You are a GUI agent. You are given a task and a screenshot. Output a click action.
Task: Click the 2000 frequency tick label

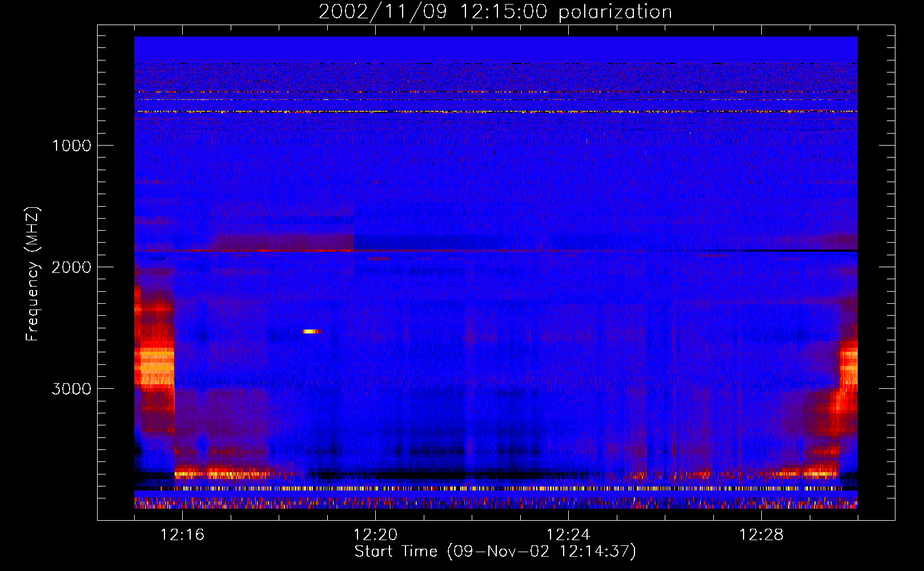71,267
